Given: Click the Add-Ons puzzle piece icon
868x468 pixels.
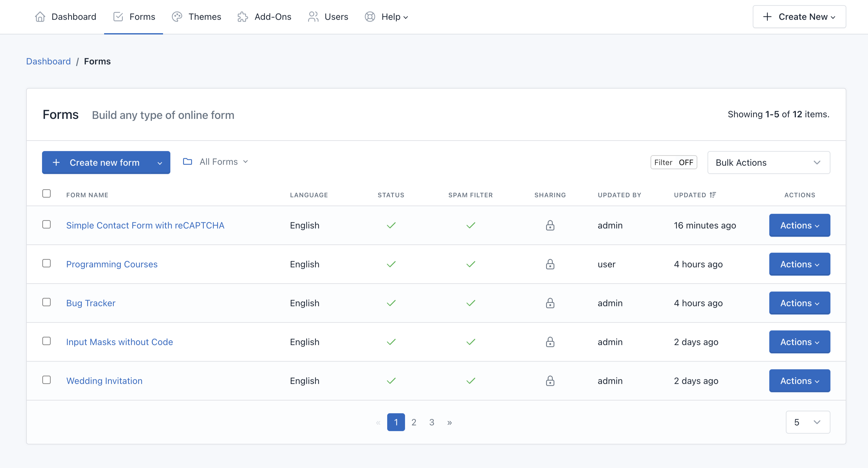Looking at the screenshot, I should click(243, 17).
